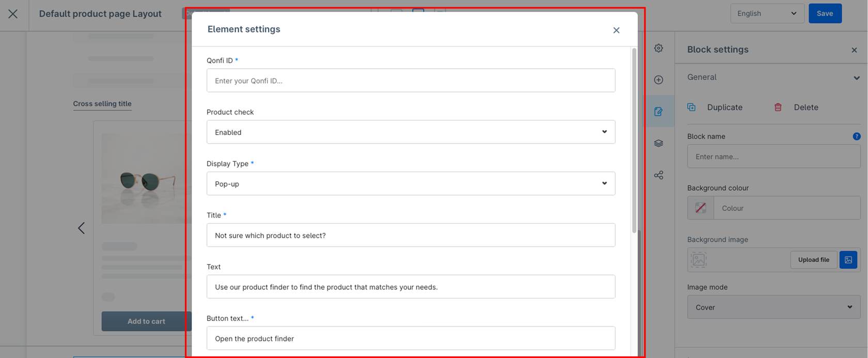The height and width of the screenshot is (358, 868).
Task: Click the Background colour swatch
Action: click(x=701, y=208)
